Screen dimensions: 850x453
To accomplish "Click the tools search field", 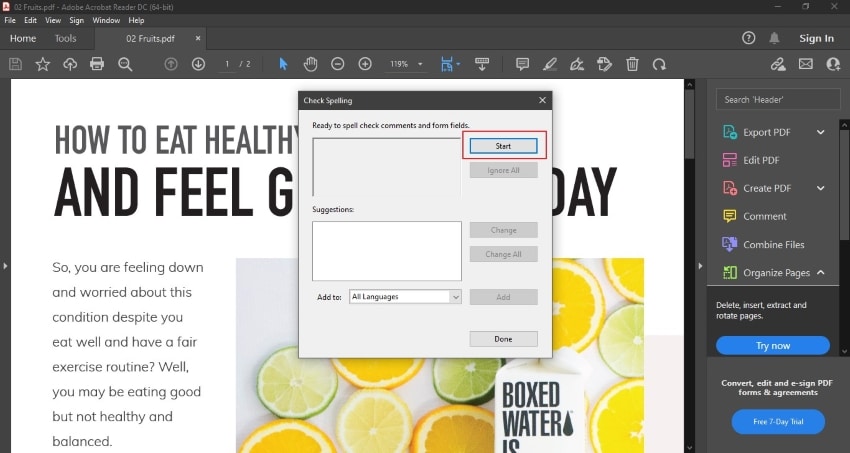I will coord(778,100).
